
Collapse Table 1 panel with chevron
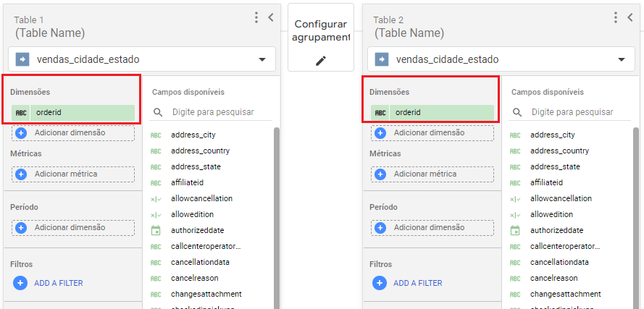(x=271, y=17)
